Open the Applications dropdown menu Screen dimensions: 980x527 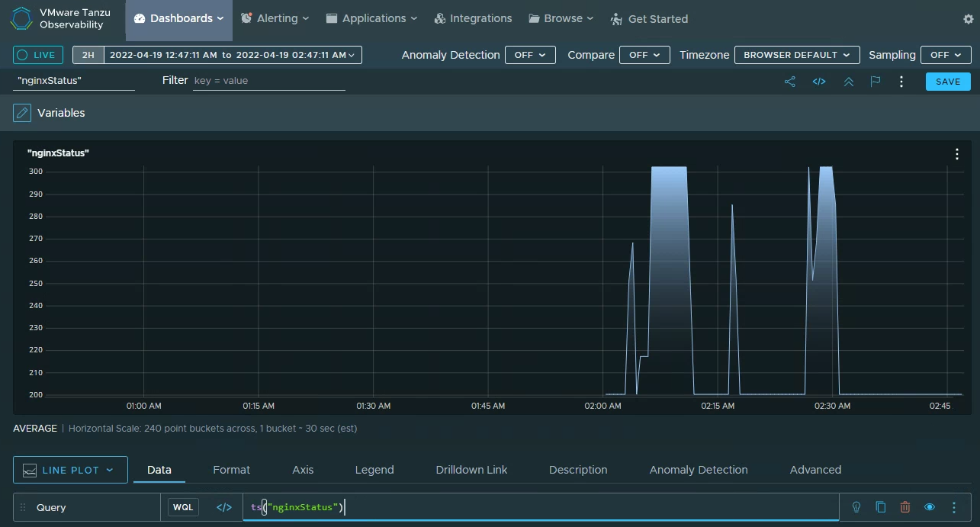tap(372, 18)
